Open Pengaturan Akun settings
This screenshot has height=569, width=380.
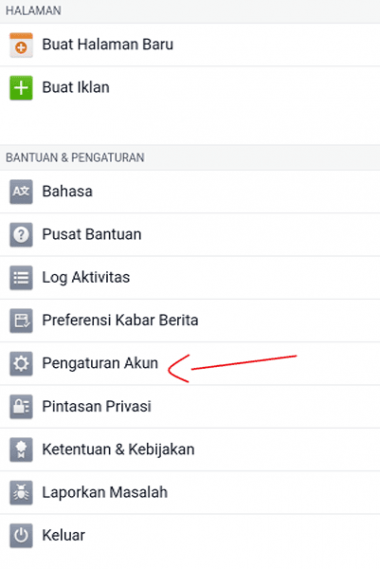pos(190,364)
